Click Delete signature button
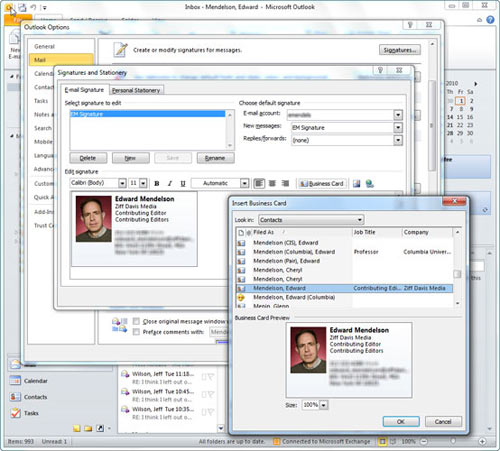Image resolution: width=500 pixels, height=451 pixels. (x=88, y=158)
